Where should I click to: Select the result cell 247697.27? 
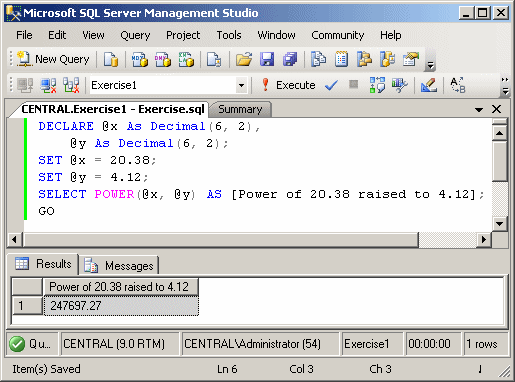[x=121, y=306]
